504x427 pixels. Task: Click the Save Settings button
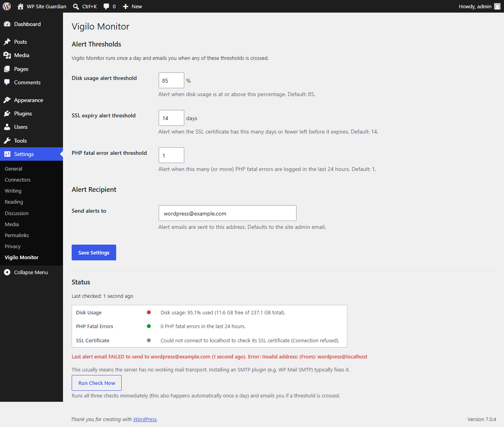94,252
